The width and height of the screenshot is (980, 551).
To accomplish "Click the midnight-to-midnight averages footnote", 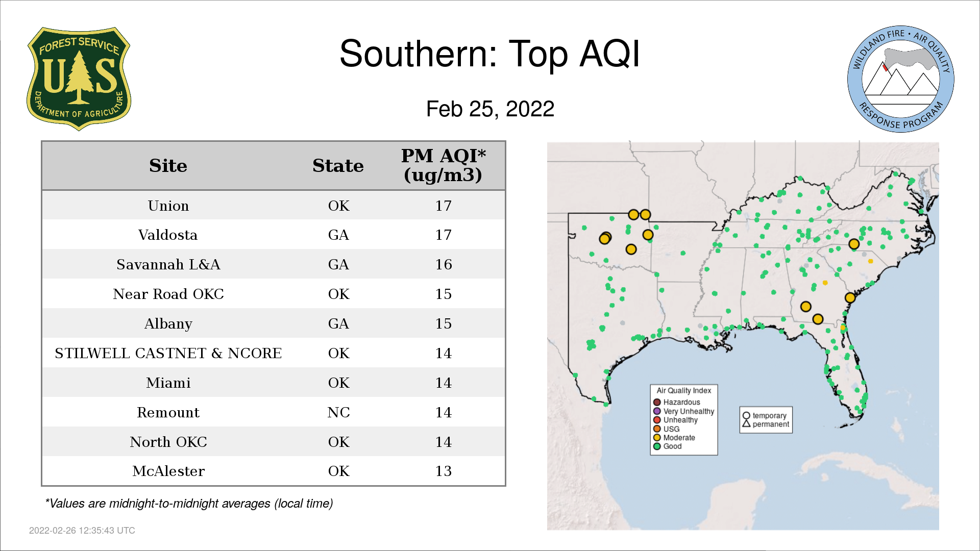I will 189,504.
